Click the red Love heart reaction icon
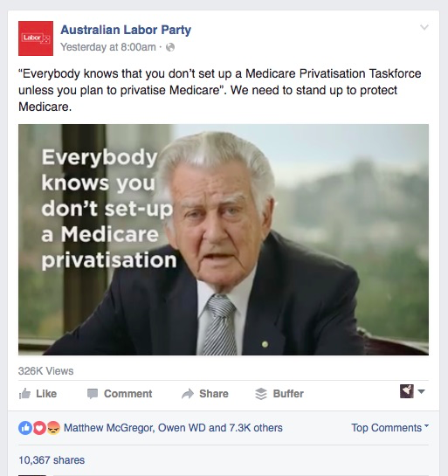448x476 pixels. pos(39,428)
